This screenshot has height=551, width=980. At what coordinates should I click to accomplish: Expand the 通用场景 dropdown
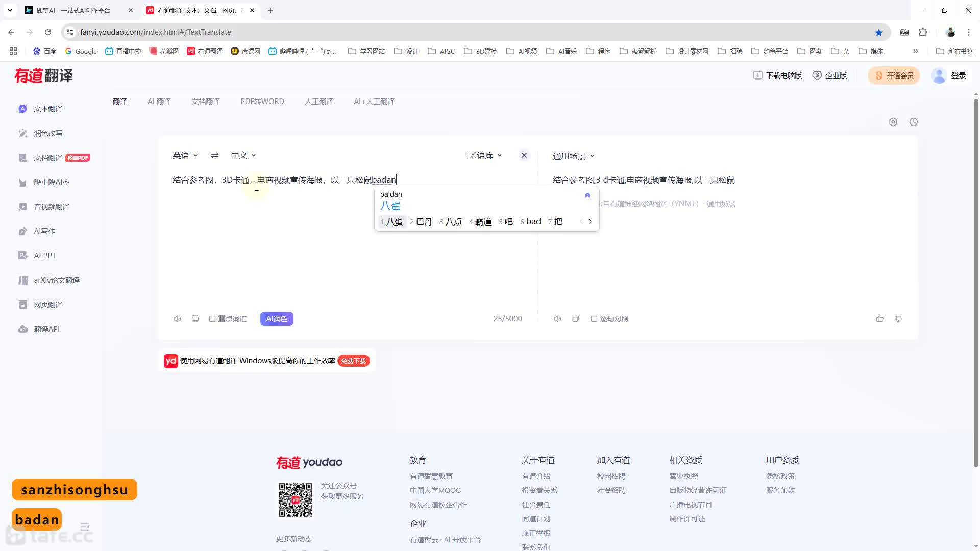(x=574, y=156)
